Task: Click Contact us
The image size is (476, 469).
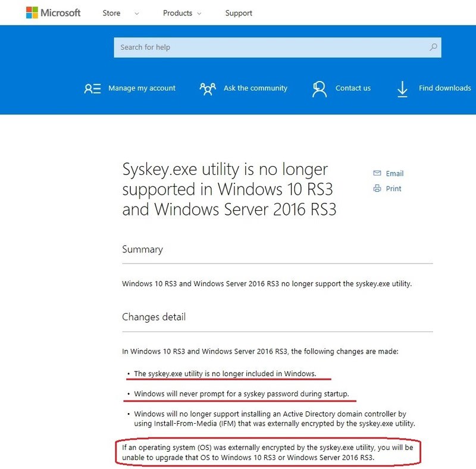Action: pos(353,88)
